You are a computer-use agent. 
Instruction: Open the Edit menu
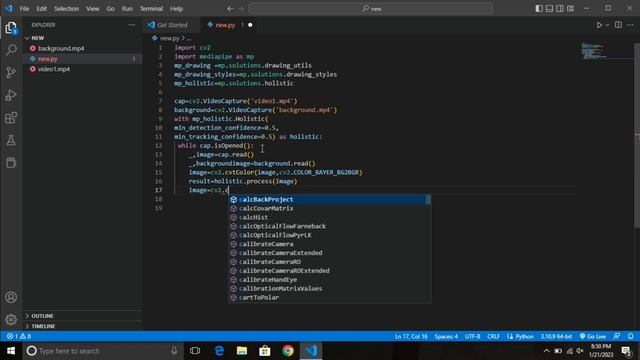41,9
